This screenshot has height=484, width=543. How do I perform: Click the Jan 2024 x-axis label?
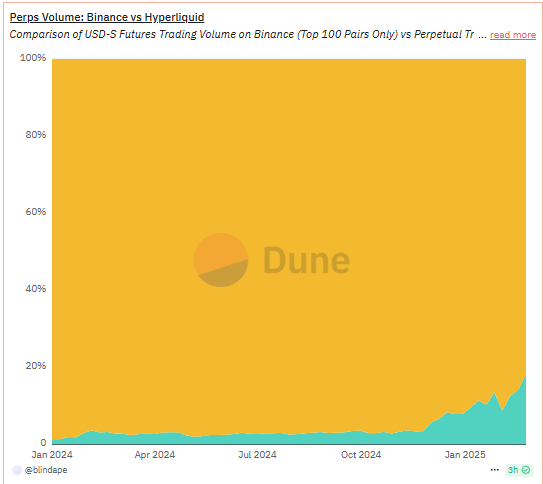click(x=52, y=455)
